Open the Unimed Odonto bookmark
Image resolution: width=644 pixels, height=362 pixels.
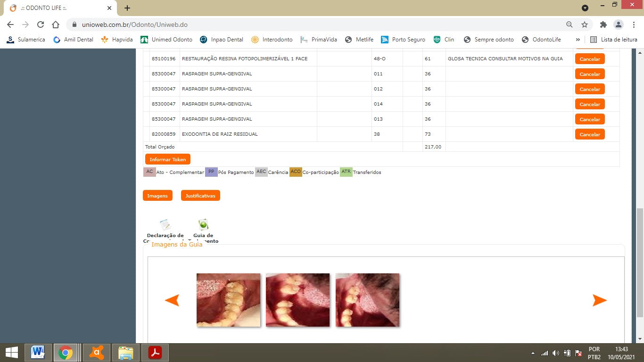166,40
